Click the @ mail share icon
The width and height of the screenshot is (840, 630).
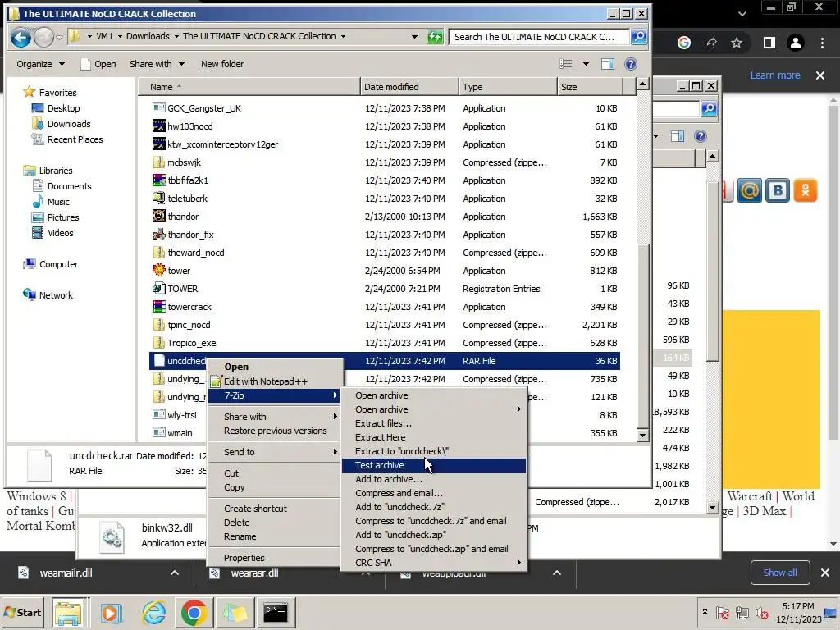point(750,190)
